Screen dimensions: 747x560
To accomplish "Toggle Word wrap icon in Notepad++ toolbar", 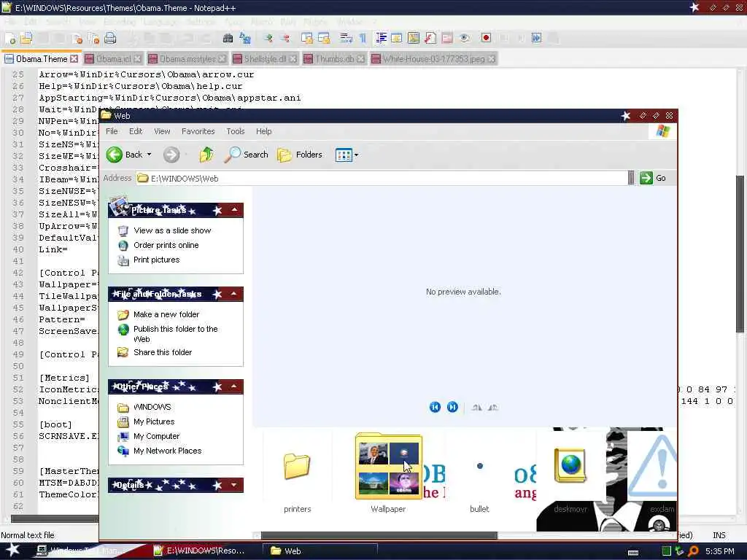I will click(x=346, y=38).
